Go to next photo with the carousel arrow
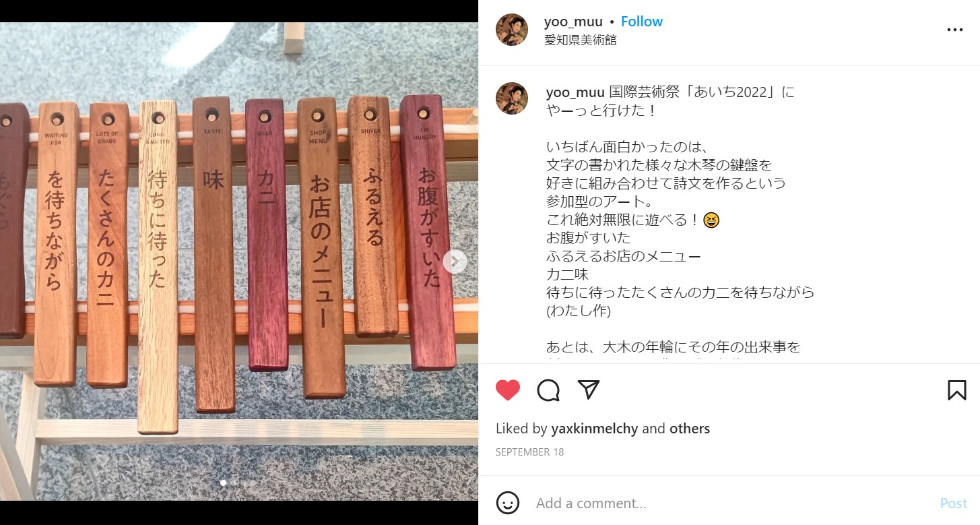 click(x=455, y=261)
